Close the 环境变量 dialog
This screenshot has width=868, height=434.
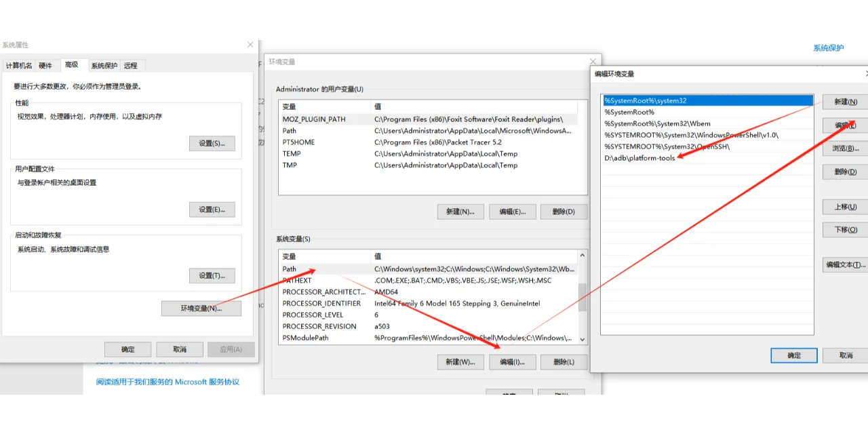(593, 62)
